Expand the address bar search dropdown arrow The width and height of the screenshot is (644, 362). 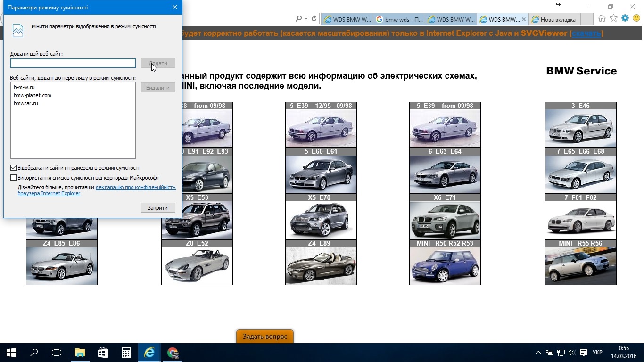tap(306, 19)
